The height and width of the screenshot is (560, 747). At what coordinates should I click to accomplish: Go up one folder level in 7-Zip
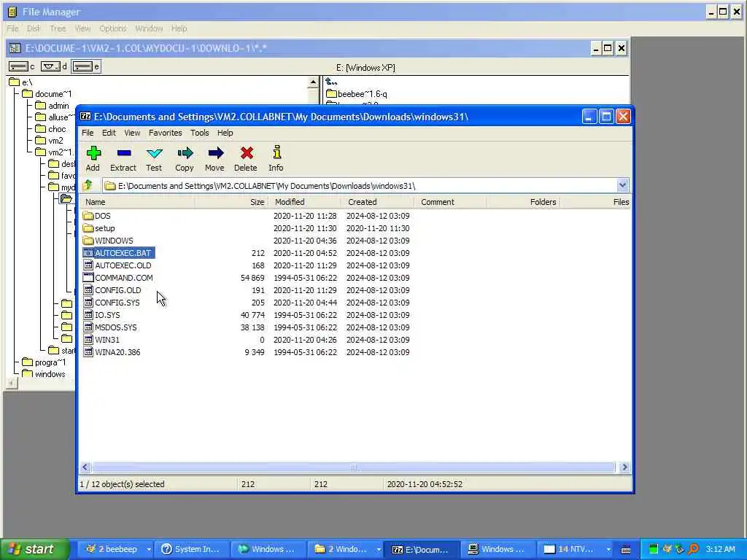click(x=88, y=186)
